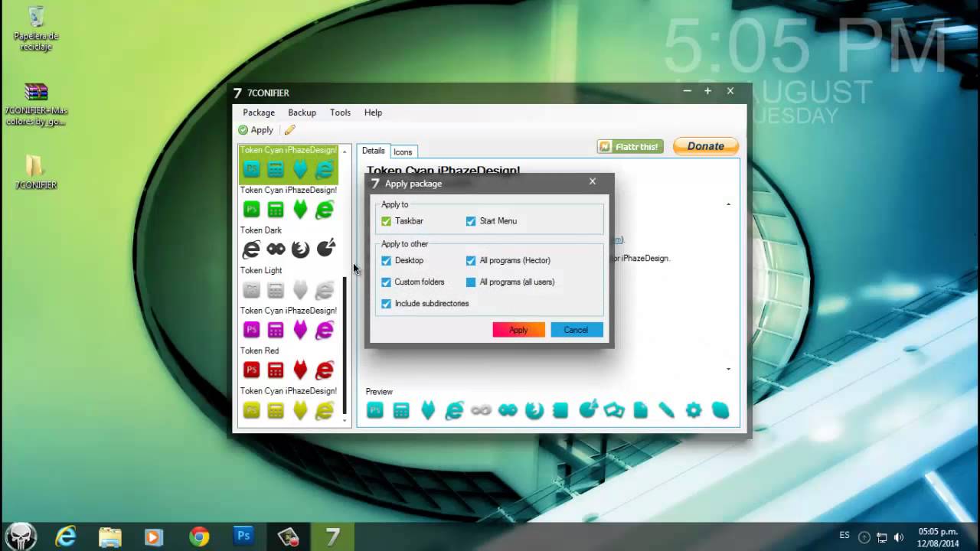Screen dimensions: 980x551
Task: Open the Tools menu
Action: [x=340, y=112]
